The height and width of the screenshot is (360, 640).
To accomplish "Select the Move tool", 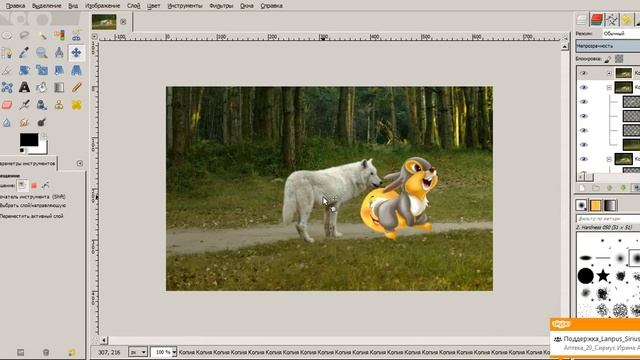I will pos(76,53).
